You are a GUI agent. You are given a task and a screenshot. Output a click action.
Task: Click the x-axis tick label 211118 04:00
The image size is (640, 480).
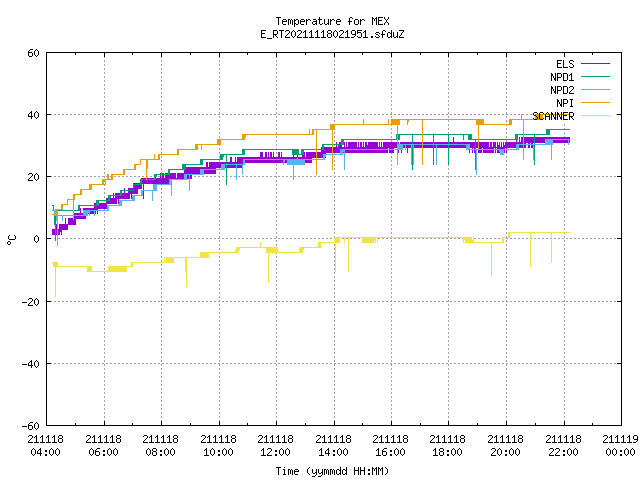click(46, 446)
